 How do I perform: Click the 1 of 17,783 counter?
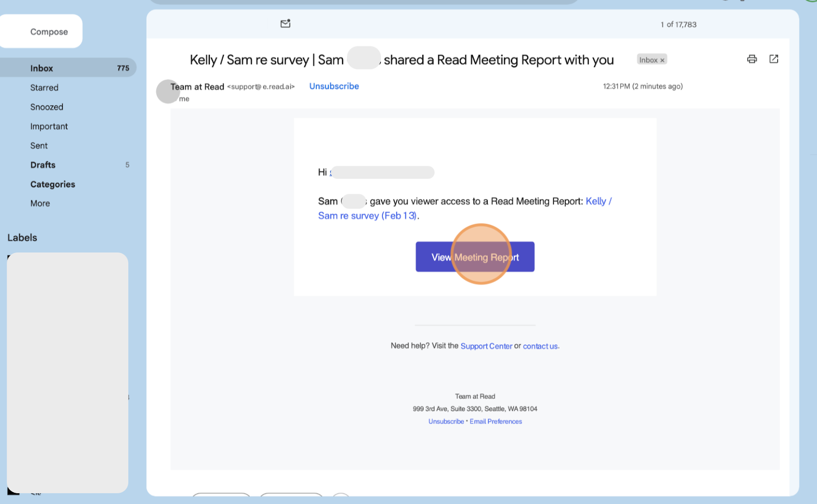(x=679, y=24)
